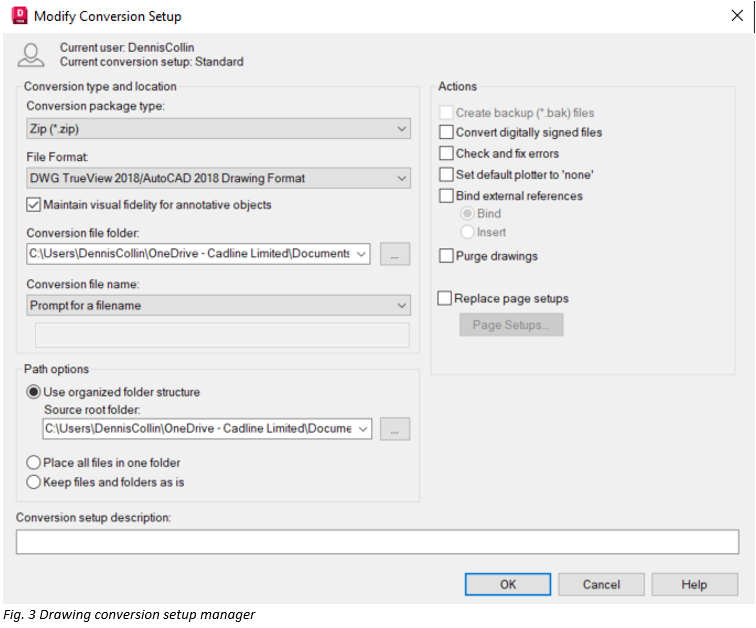Close the Modify Conversion Setup dialog
The height and width of the screenshot is (628, 756).
point(737,15)
